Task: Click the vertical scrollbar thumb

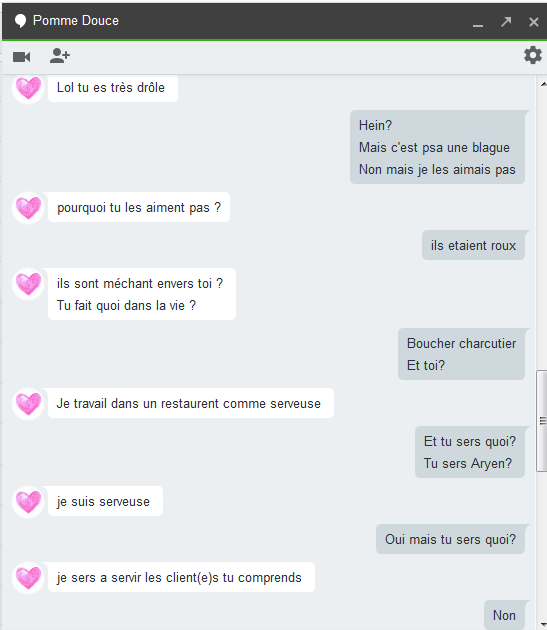Action: pos(542,421)
